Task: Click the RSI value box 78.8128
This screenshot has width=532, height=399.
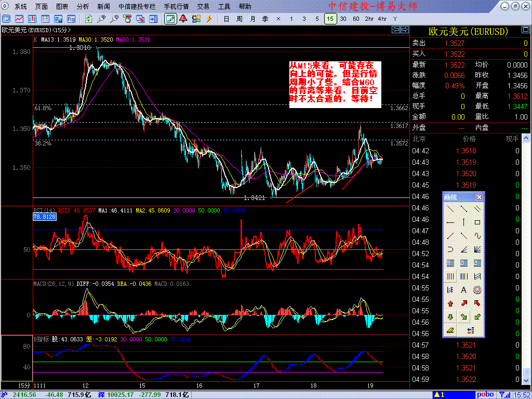Action: click(45, 217)
